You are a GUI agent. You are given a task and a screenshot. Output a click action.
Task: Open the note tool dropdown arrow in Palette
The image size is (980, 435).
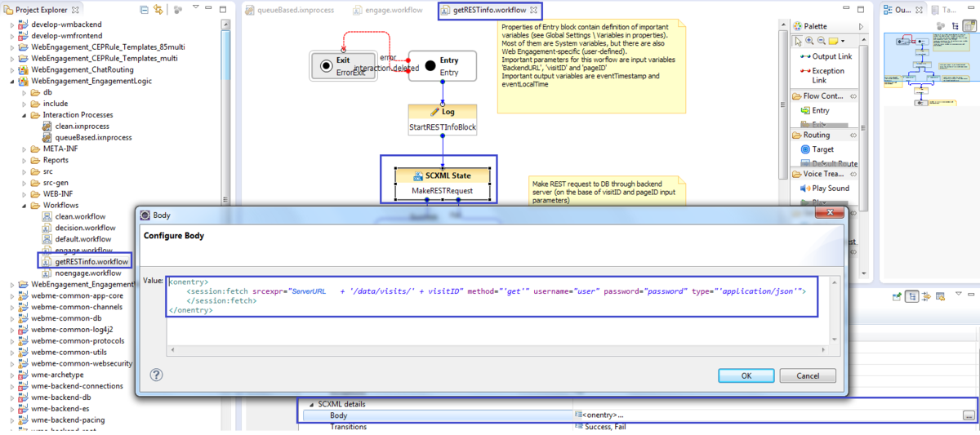click(843, 40)
